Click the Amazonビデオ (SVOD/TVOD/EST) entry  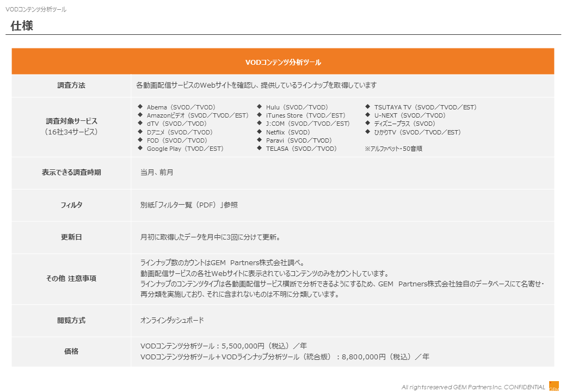click(198, 115)
